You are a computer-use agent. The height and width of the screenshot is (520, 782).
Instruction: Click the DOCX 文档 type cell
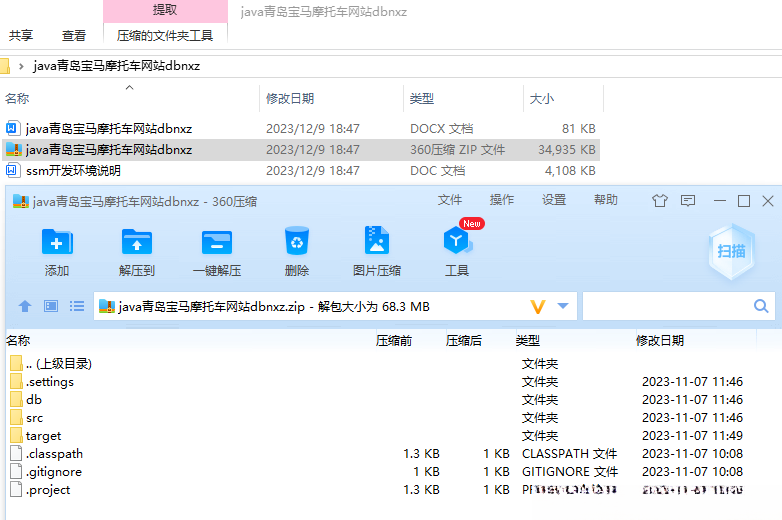pos(441,129)
